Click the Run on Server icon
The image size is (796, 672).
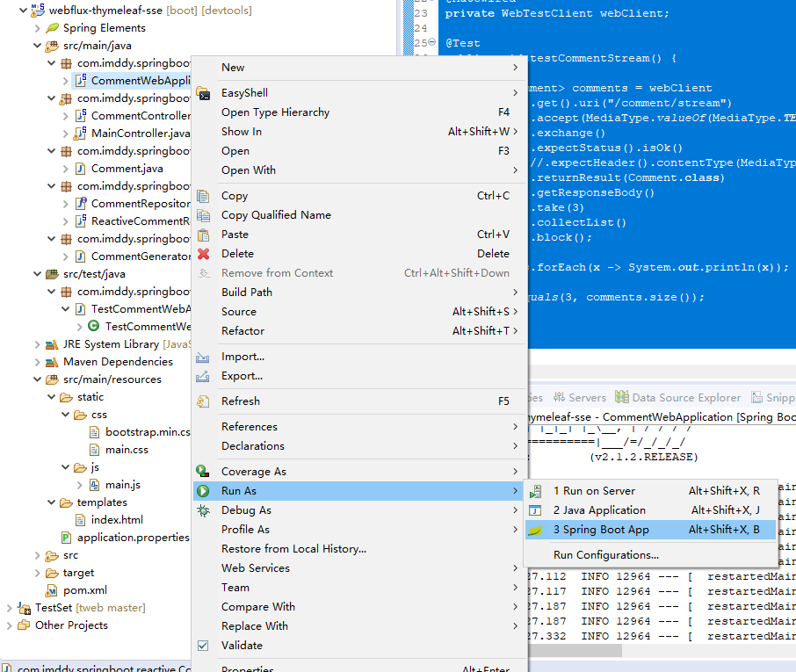point(536,491)
